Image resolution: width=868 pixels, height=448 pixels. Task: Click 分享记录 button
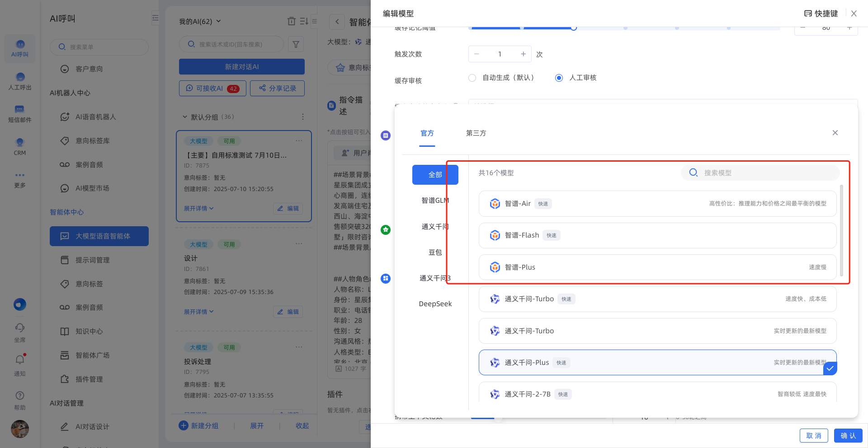(277, 89)
